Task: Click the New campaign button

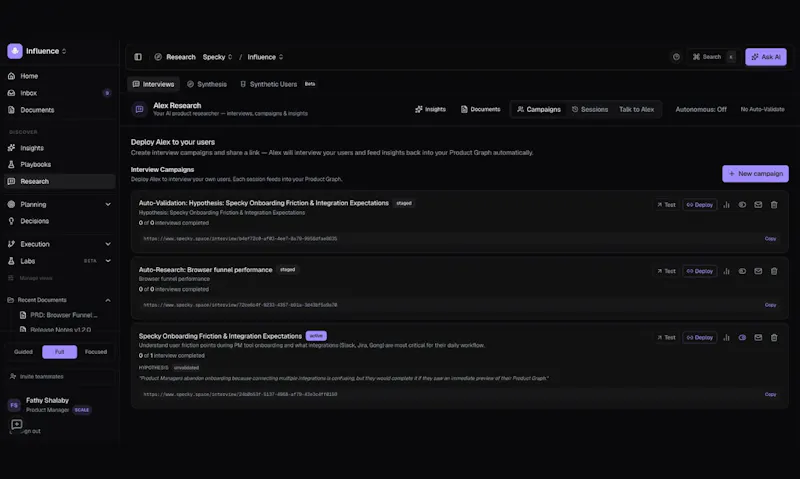Action: pyautogui.click(x=755, y=173)
